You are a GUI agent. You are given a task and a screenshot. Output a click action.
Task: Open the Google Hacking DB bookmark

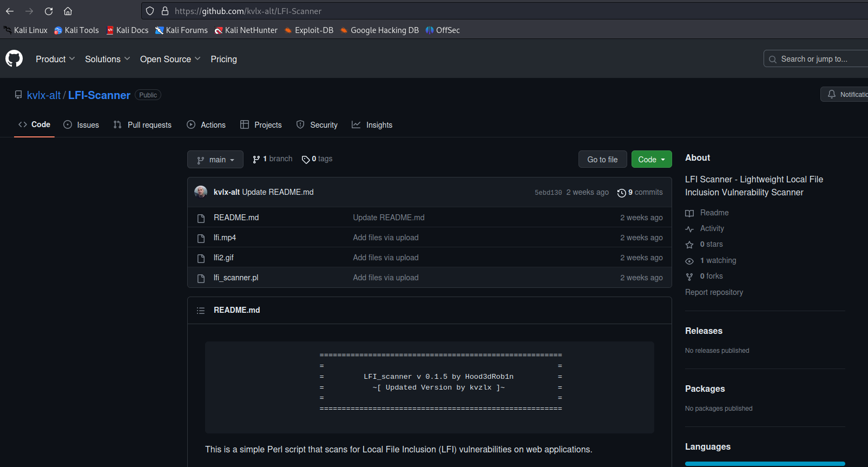point(379,30)
